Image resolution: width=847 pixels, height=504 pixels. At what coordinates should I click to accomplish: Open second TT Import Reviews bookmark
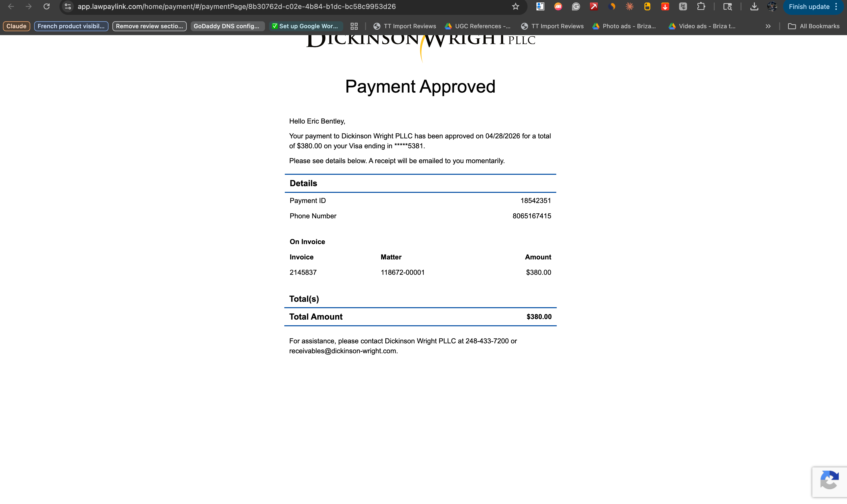pos(553,26)
